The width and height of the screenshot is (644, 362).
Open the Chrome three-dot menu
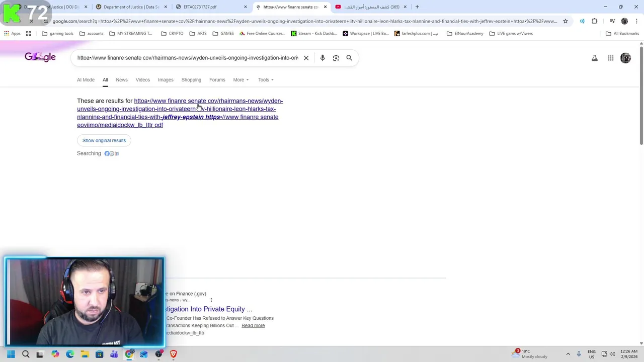coord(636,21)
